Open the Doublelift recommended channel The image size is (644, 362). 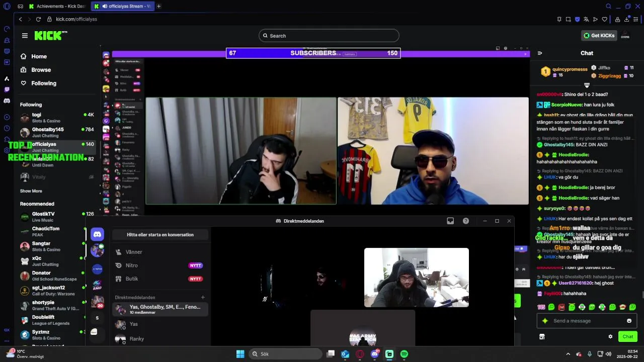point(52,320)
